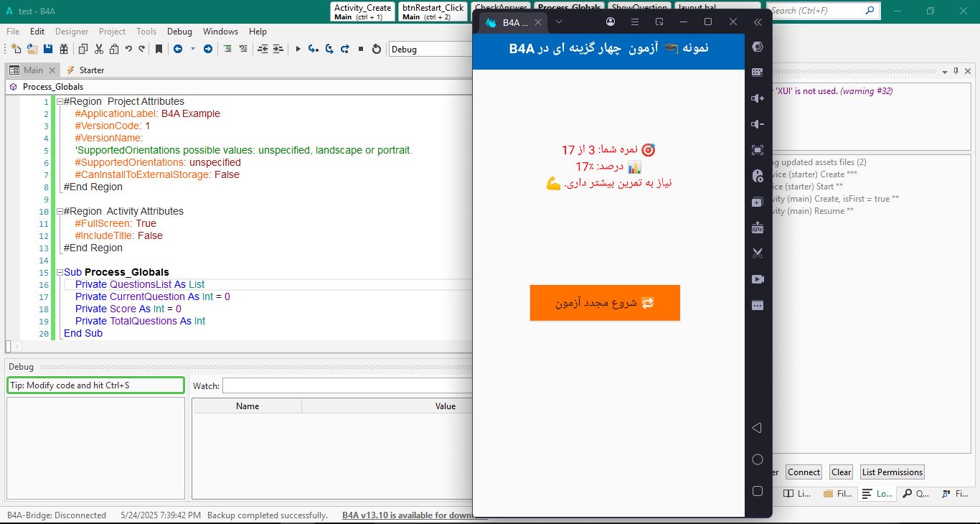This screenshot has width=980, height=524.
Task: Click the emulator screen record video icon
Action: pos(757,279)
